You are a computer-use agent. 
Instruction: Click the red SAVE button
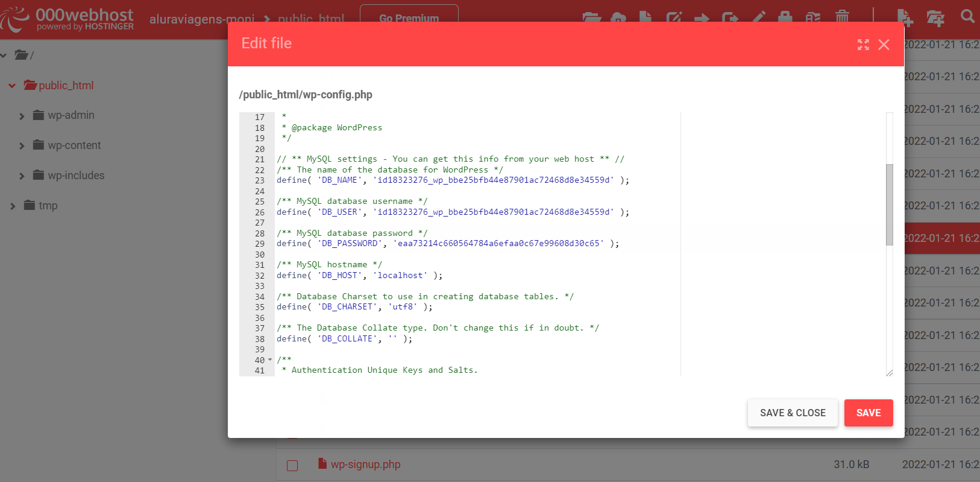(x=868, y=413)
